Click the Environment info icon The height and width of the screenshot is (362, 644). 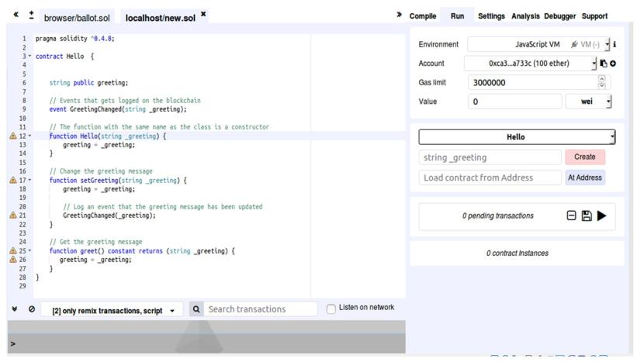(x=615, y=45)
